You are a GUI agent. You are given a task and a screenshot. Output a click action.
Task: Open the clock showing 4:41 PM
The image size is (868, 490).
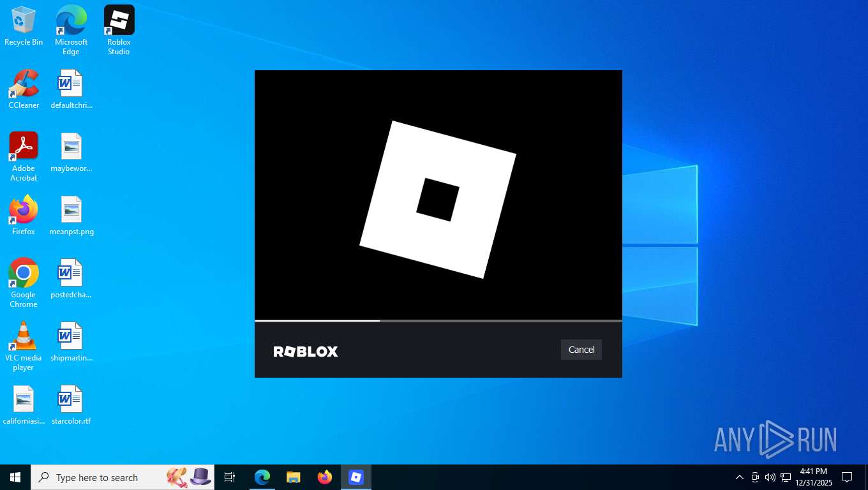coord(814,477)
